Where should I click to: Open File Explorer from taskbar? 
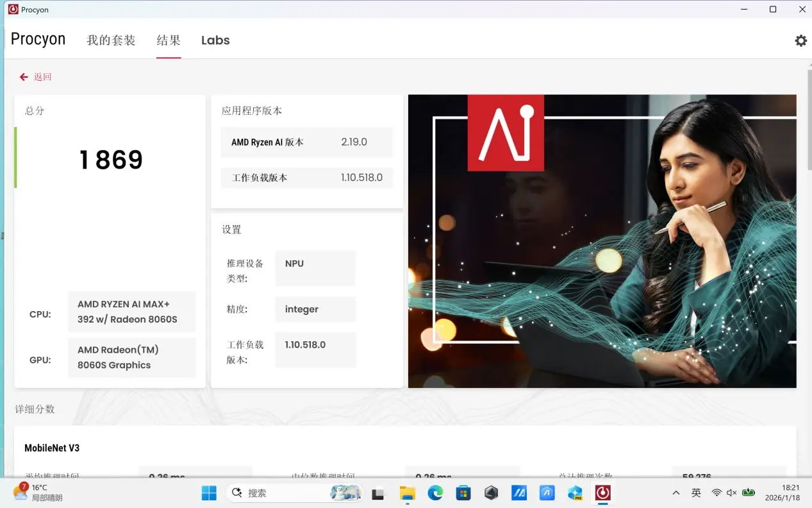point(407,493)
